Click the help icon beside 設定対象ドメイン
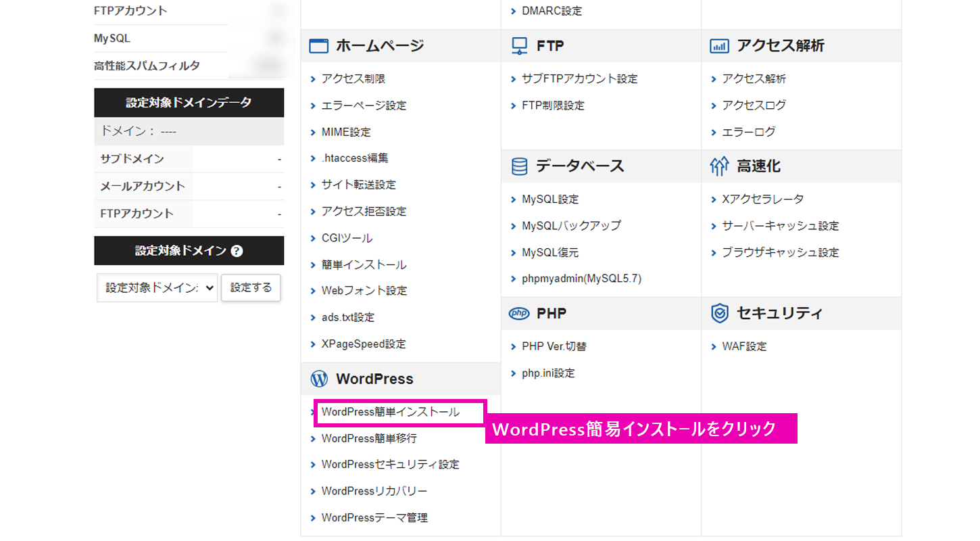980x541 pixels. pos(237,251)
